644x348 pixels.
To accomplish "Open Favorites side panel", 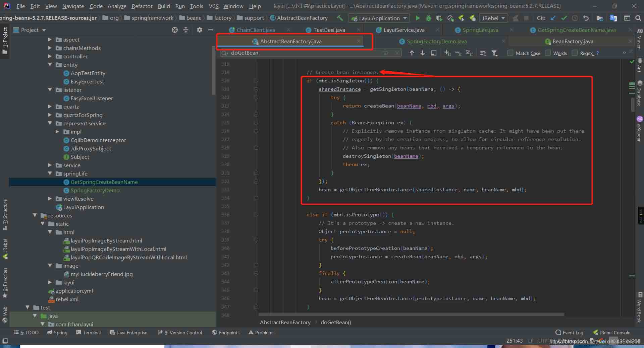I will tap(5, 283).
